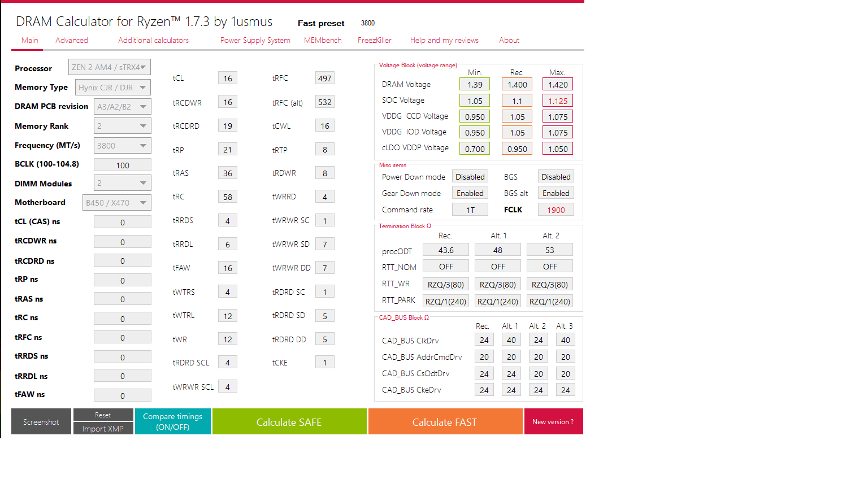Open DRAM PCB revision dropdown

(x=122, y=106)
